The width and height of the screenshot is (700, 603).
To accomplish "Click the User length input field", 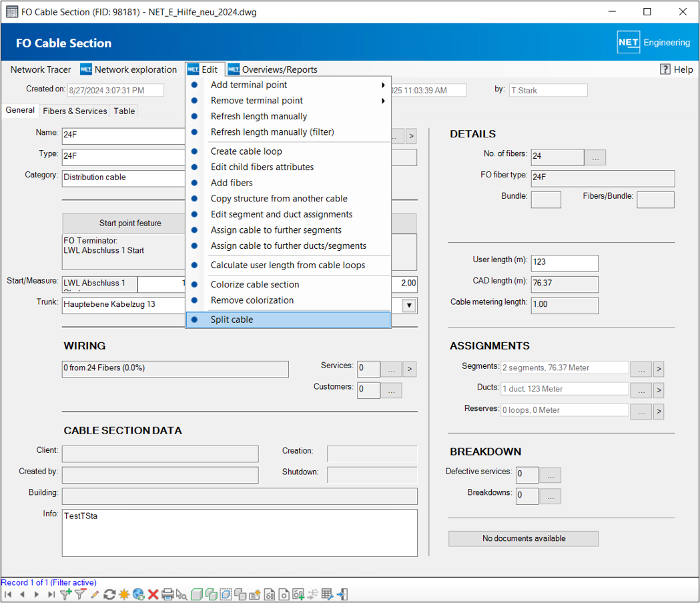I will [x=565, y=263].
